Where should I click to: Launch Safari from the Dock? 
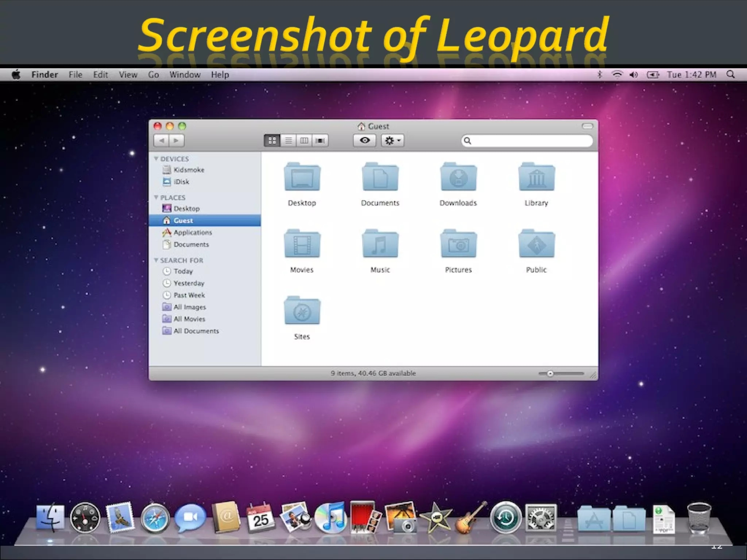point(155,518)
